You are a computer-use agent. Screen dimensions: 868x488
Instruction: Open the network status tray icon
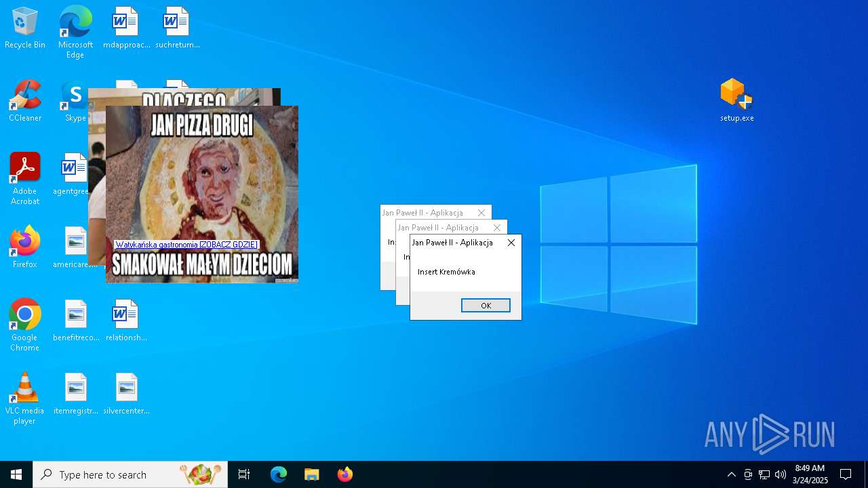(x=764, y=474)
